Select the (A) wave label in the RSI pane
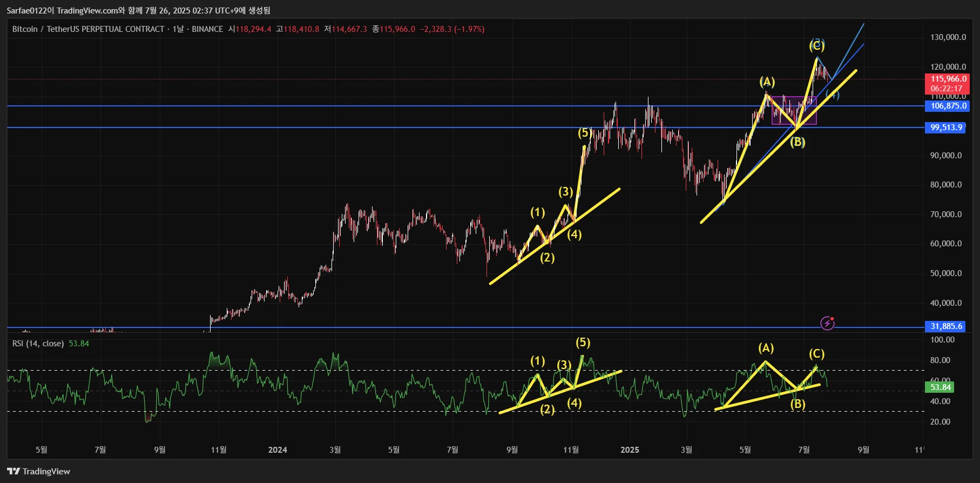This screenshot has width=980, height=483. pyautogui.click(x=766, y=348)
